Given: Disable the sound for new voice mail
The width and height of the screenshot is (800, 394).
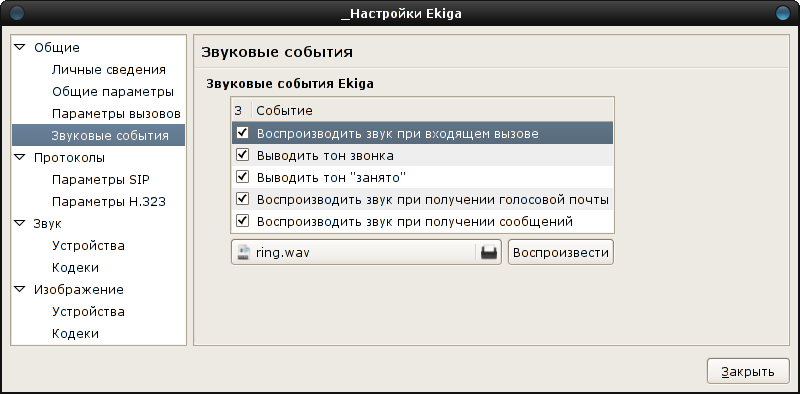Looking at the screenshot, I should click(242, 199).
